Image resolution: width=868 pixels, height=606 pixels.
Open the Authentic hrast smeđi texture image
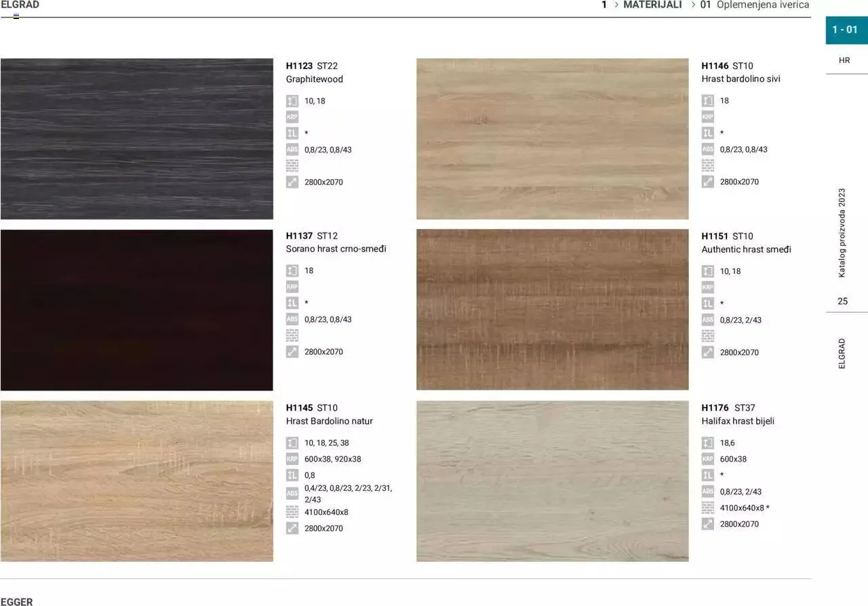[552, 310]
